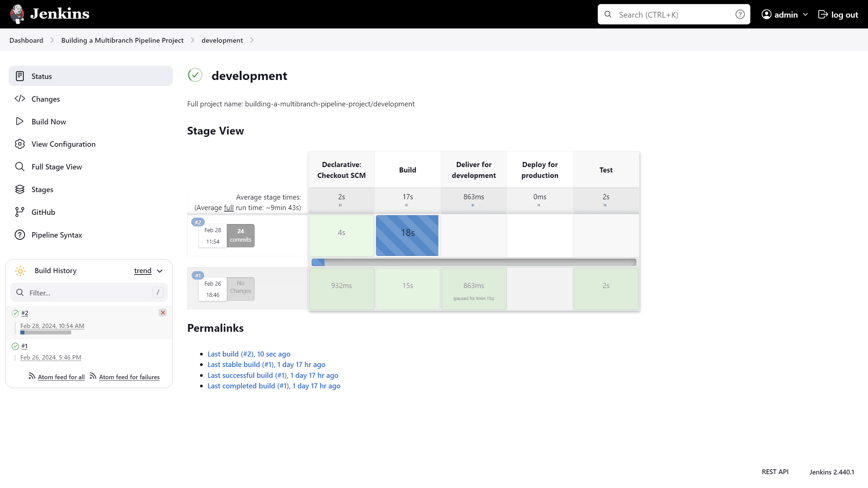868x488 pixels.
Task: Expand the development breadcrumb chevron
Action: [252, 40]
